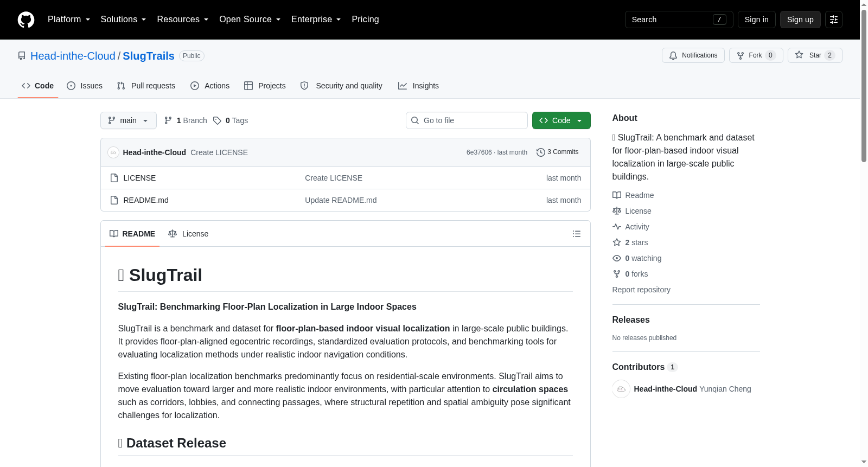Open the Report repository link
This screenshot has height=467, width=868.
pyautogui.click(x=641, y=290)
